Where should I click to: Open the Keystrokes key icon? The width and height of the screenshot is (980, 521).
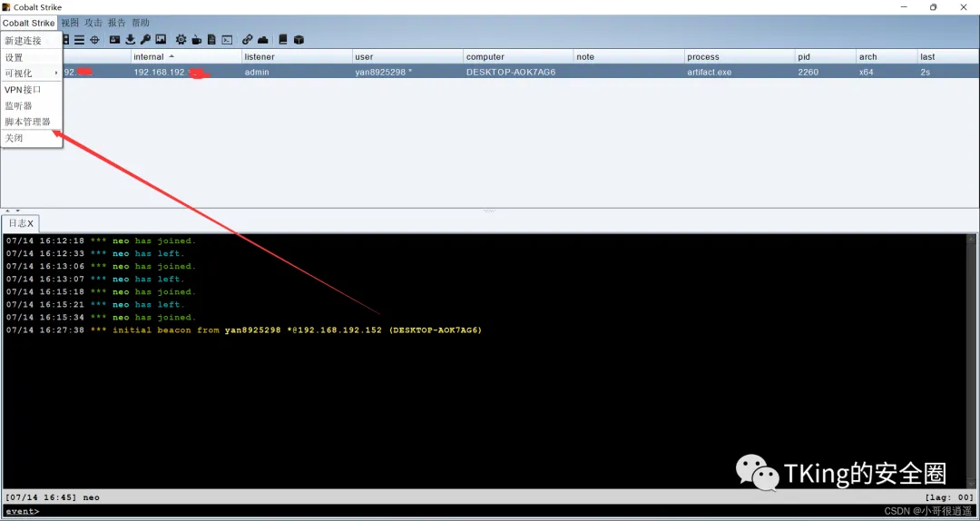pyautogui.click(x=145, y=40)
